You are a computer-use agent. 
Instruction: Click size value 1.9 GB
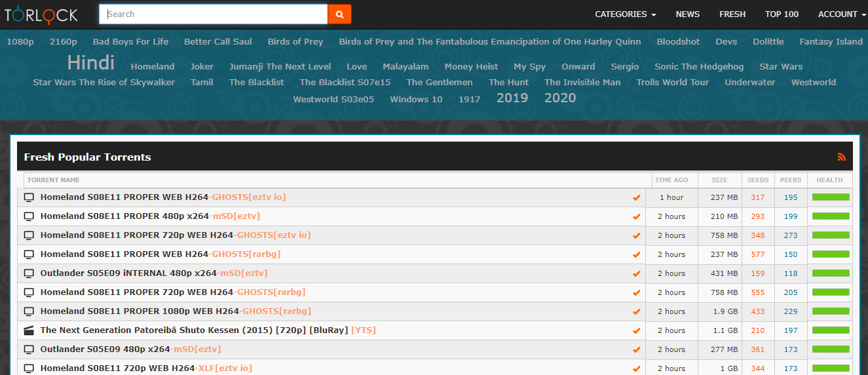click(x=725, y=311)
